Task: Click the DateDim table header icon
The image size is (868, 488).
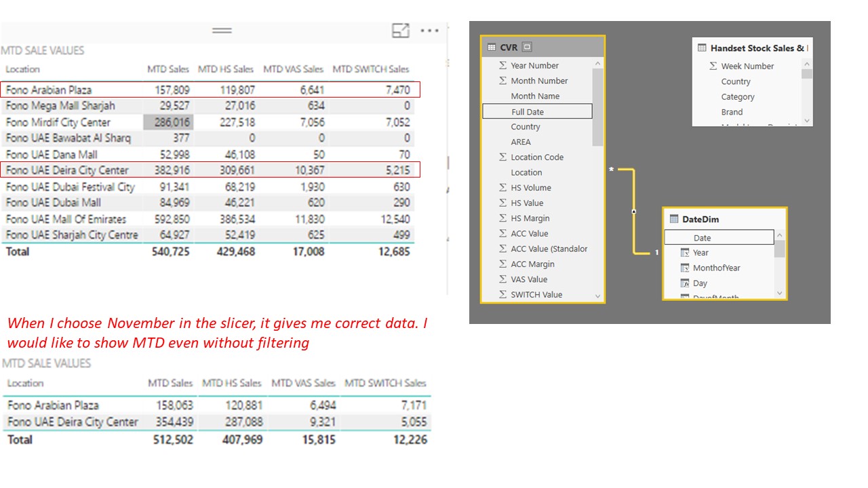Action: pyautogui.click(x=673, y=219)
